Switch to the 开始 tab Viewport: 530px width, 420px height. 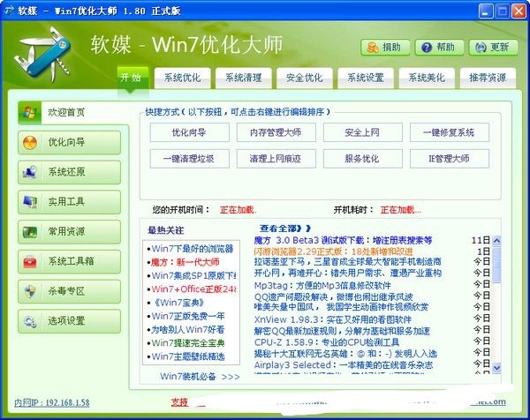(x=132, y=78)
